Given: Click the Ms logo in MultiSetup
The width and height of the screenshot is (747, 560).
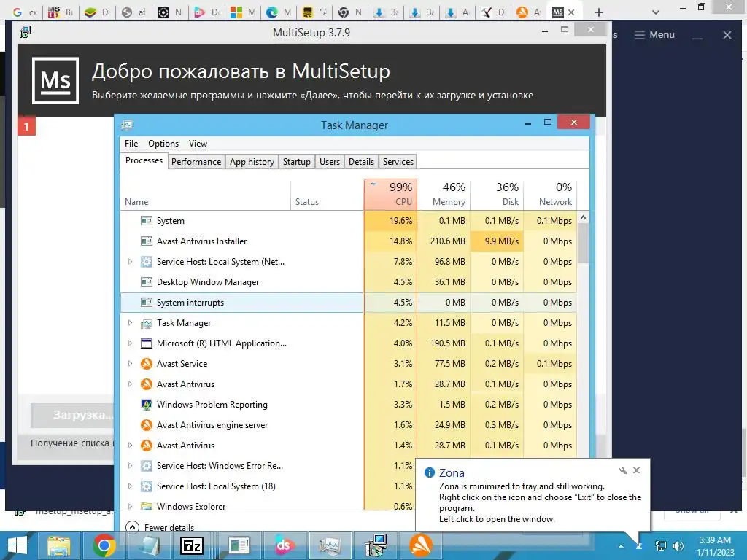Looking at the screenshot, I should pos(55,80).
